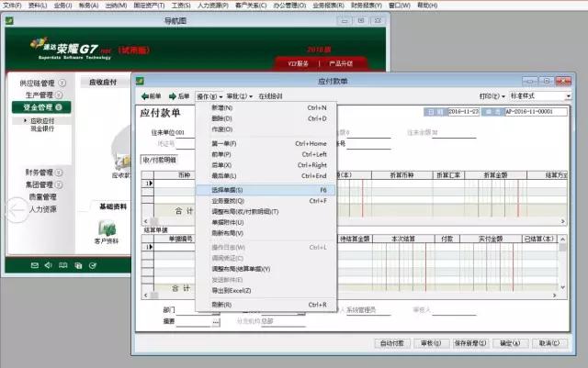This screenshot has width=588, height=368.
Task: Collapse 资金管理 section
Action: tap(41, 107)
